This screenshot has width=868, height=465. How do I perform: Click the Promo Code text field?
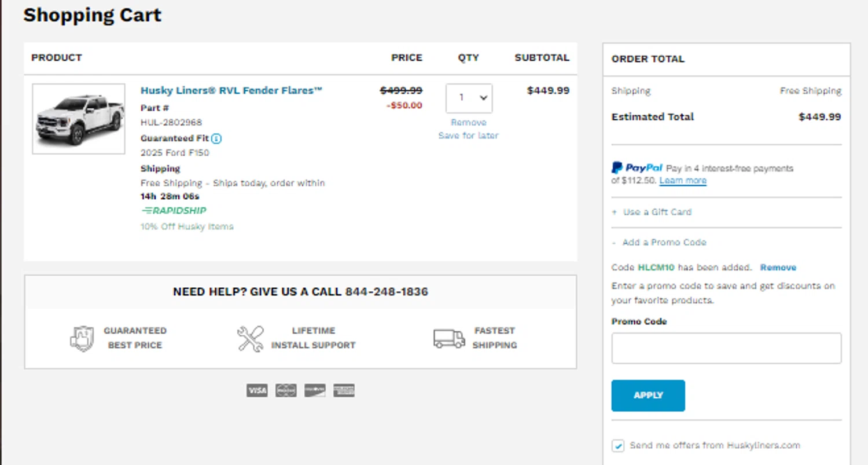pos(726,348)
